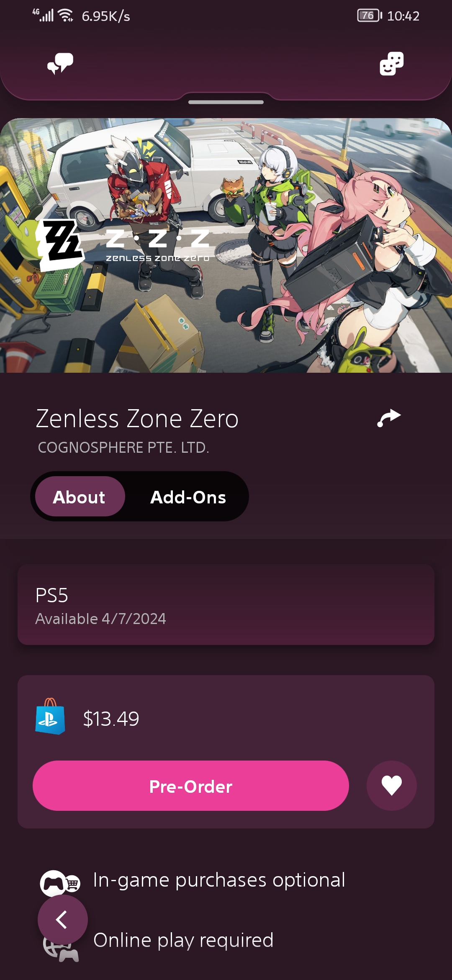
Task: Tap the Pre-Order button
Action: tap(190, 786)
